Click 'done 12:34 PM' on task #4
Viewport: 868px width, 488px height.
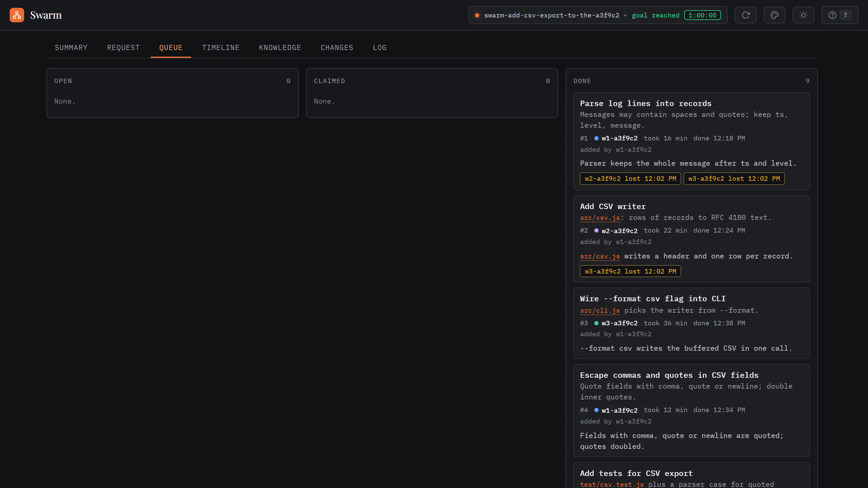pyautogui.click(x=719, y=410)
